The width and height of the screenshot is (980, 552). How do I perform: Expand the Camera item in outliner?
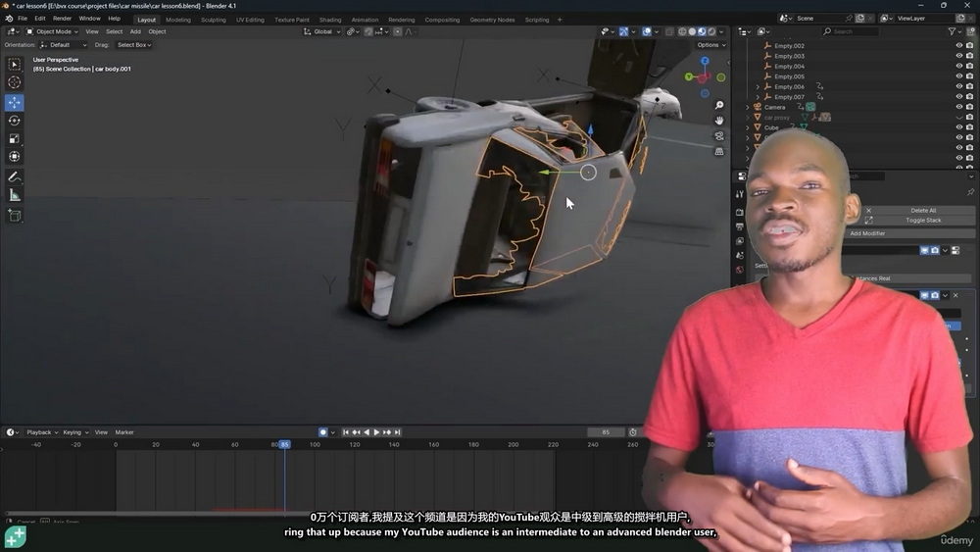tap(748, 107)
